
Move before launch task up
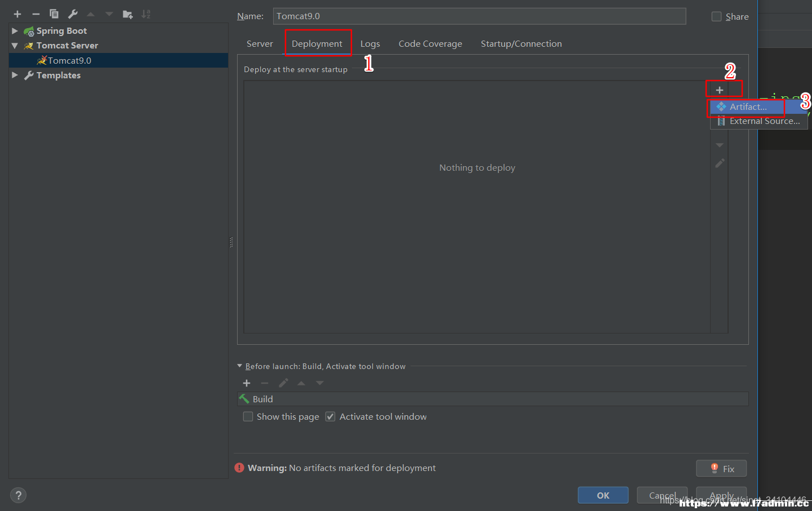[x=301, y=383]
